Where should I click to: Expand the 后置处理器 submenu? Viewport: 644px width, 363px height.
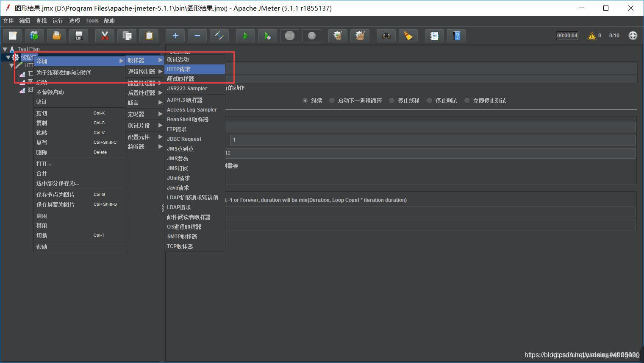tap(145, 93)
